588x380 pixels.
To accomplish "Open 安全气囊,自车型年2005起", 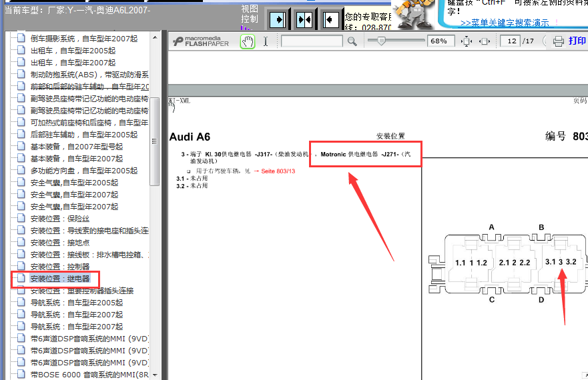I will [x=74, y=183].
